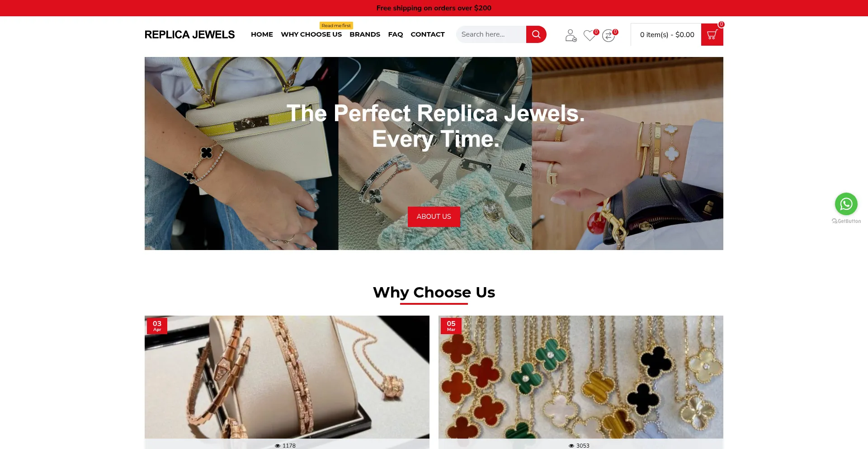Click the GetButton credit link
This screenshot has height=449, width=868.
[846, 221]
